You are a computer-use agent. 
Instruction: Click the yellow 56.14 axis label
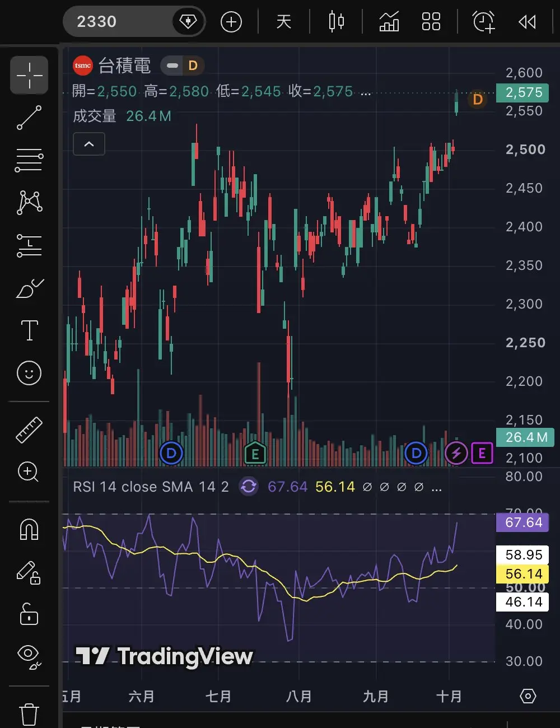(x=523, y=574)
